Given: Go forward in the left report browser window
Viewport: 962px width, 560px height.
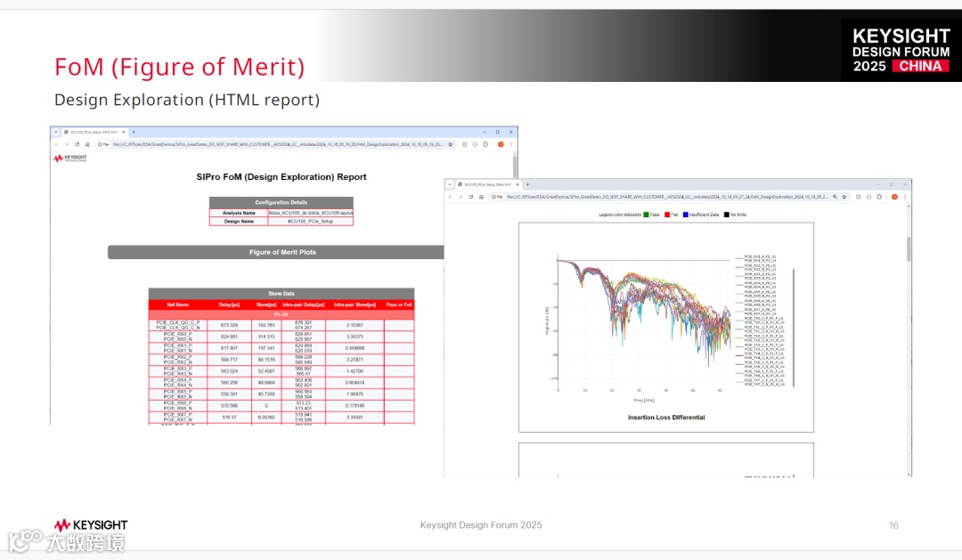Looking at the screenshot, I should point(67,145).
